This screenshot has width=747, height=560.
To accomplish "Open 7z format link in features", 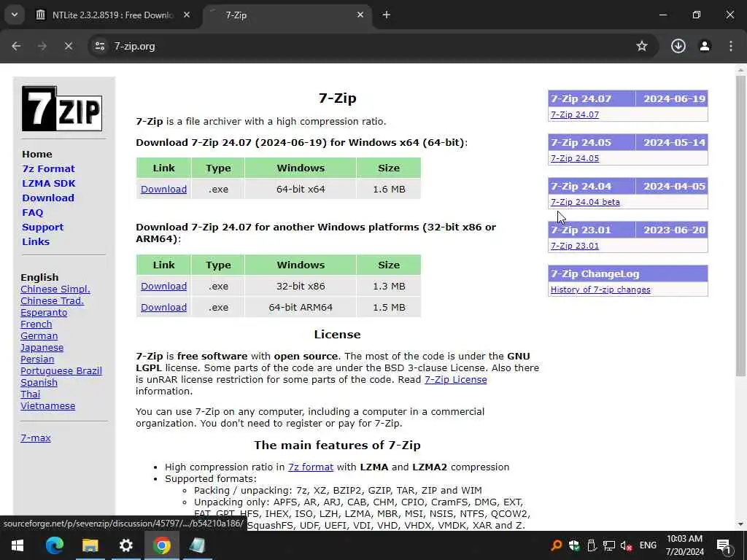I will tap(311, 467).
